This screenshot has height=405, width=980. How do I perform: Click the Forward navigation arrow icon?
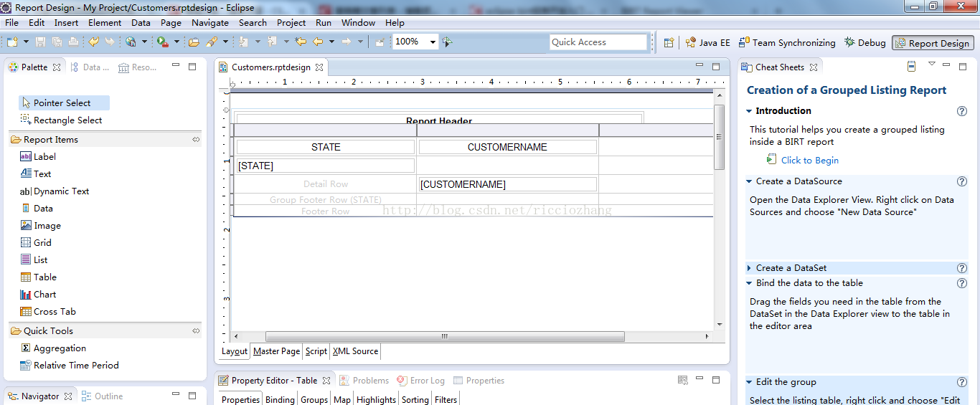tap(347, 42)
